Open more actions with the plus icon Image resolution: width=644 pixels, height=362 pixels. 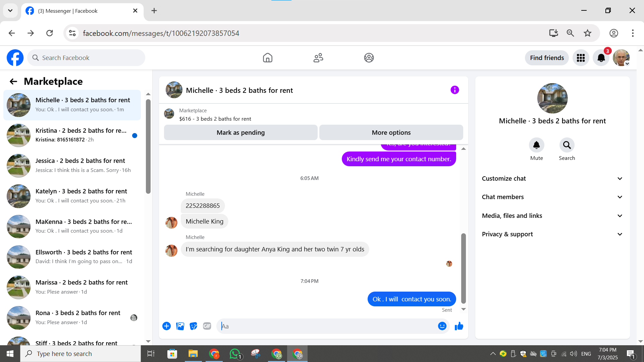167,326
